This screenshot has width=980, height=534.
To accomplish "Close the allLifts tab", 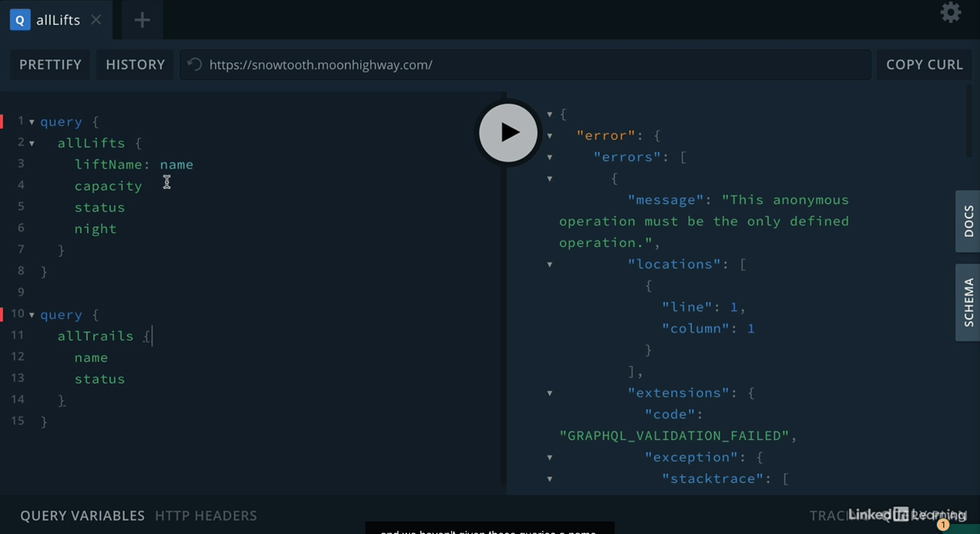I will [96, 20].
